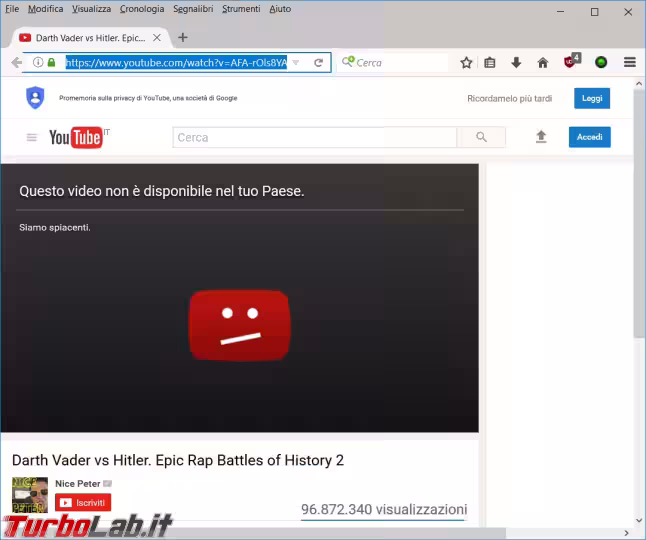646x540 pixels.
Task: Open the Strumenti menu
Action: (241, 9)
